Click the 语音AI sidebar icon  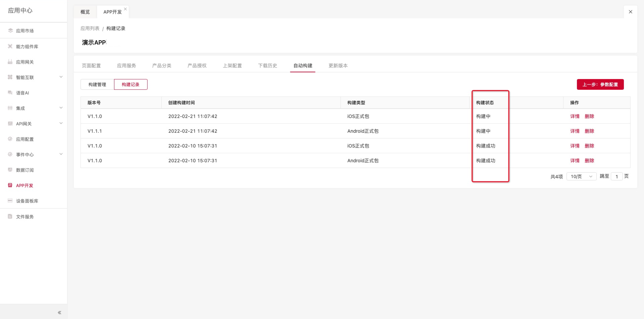coord(10,93)
